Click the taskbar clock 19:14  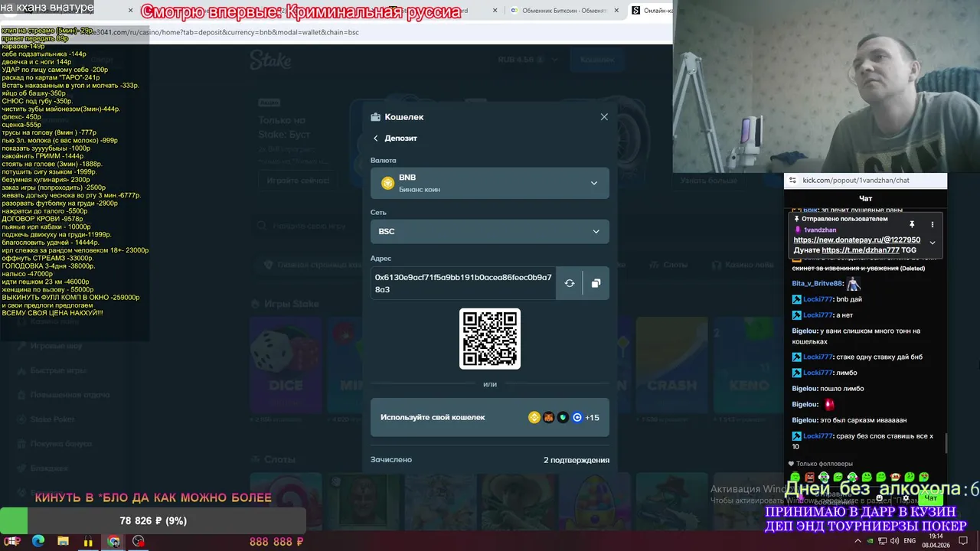coord(936,536)
